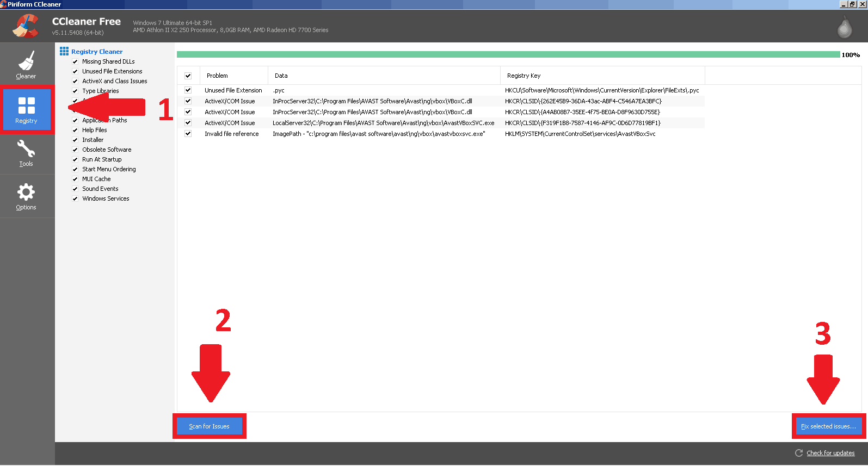Open the Cleaner section in sidebar
Viewport: 868px width, 466px height.
pos(26,65)
